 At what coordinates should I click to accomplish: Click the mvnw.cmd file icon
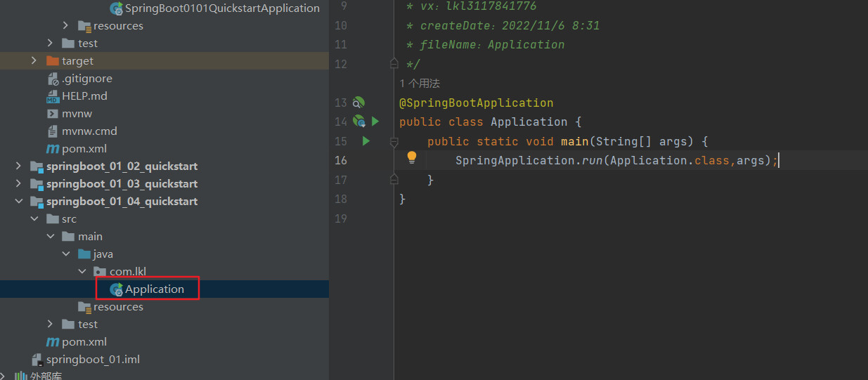click(53, 131)
